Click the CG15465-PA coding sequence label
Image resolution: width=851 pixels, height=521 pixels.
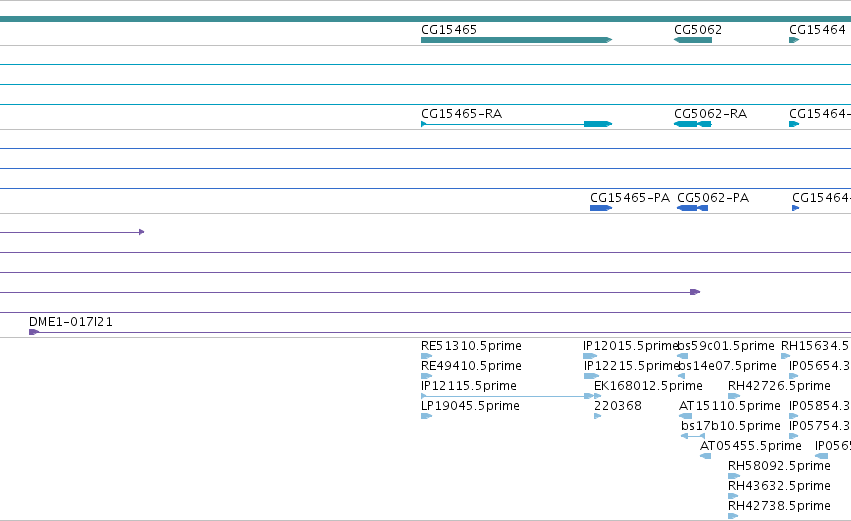pos(630,198)
